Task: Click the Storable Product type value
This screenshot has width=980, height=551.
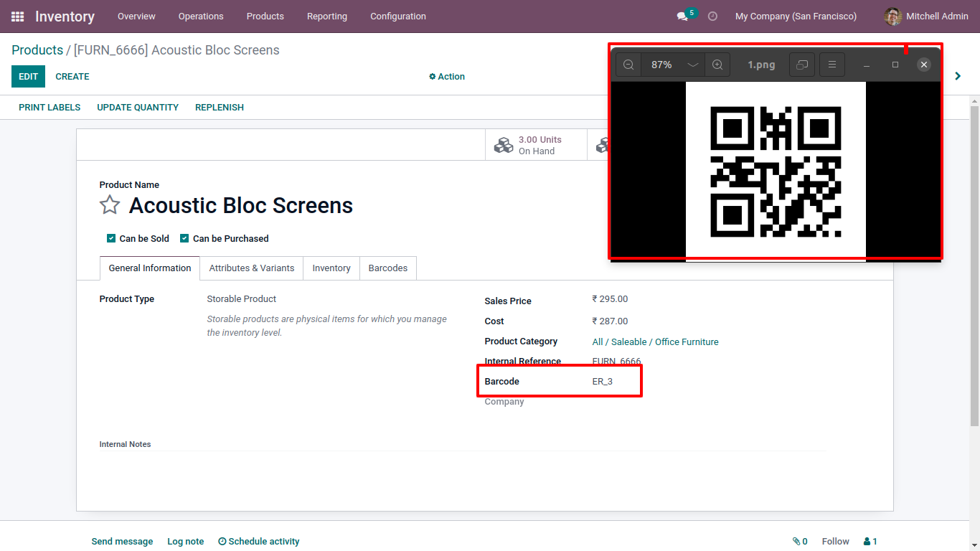Action: (x=242, y=299)
